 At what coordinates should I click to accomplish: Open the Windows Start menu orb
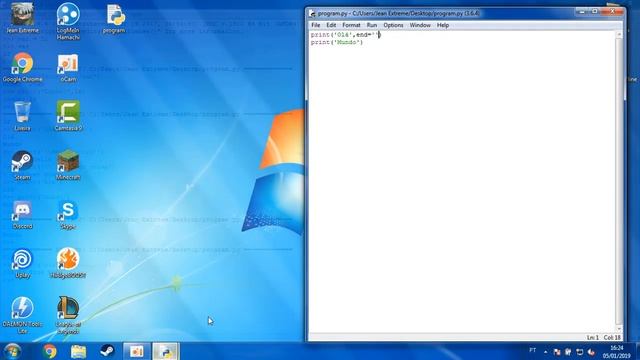coord(12,351)
